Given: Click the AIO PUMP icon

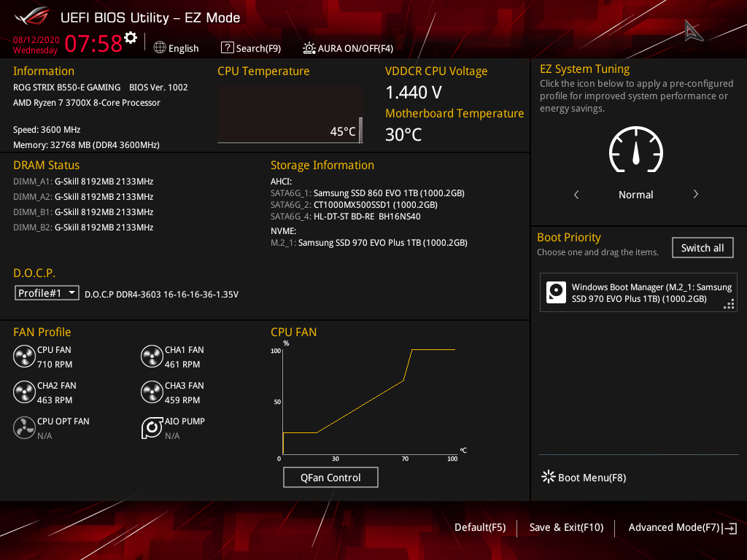Looking at the screenshot, I should pyautogui.click(x=152, y=427).
